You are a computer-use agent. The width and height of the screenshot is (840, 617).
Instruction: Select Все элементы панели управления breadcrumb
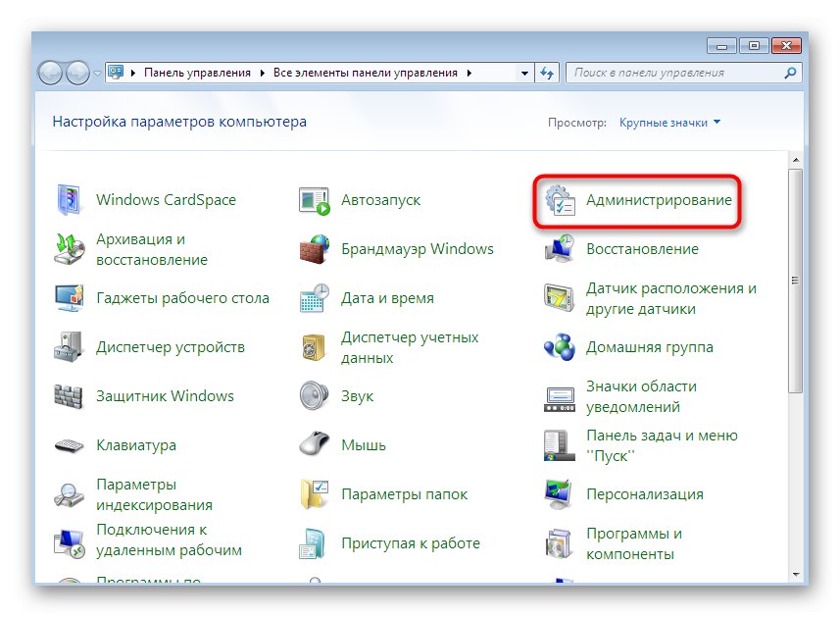[x=366, y=73]
